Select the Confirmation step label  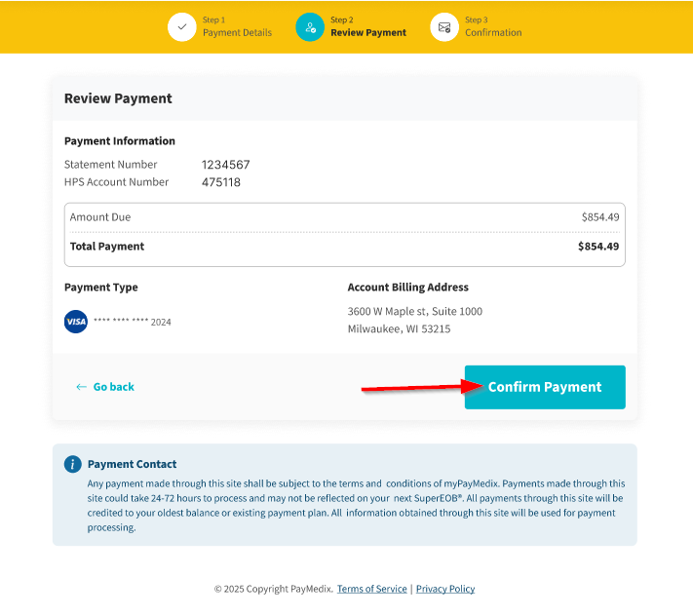pyautogui.click(x=493, y=32)
